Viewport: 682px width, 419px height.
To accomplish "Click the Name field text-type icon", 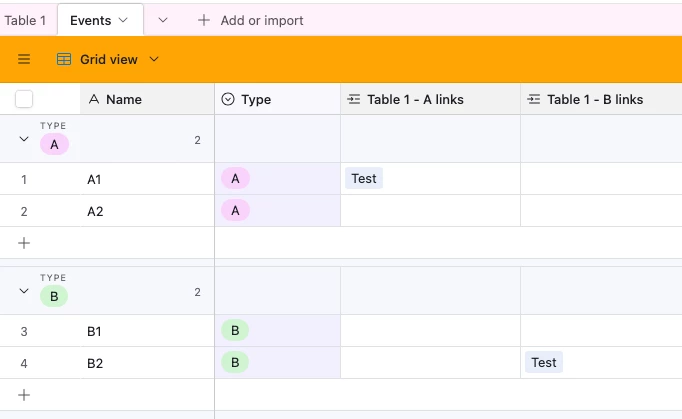I will point(94,99).
